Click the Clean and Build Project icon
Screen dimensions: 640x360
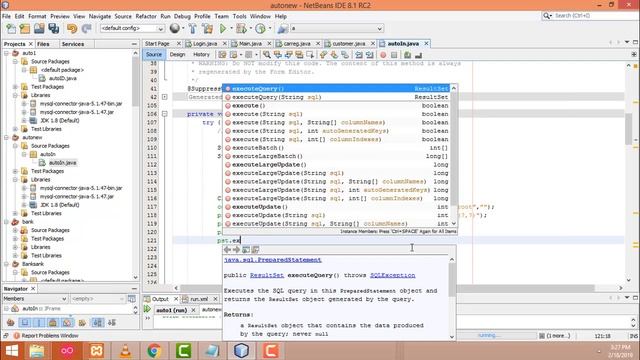coord(207,29)
